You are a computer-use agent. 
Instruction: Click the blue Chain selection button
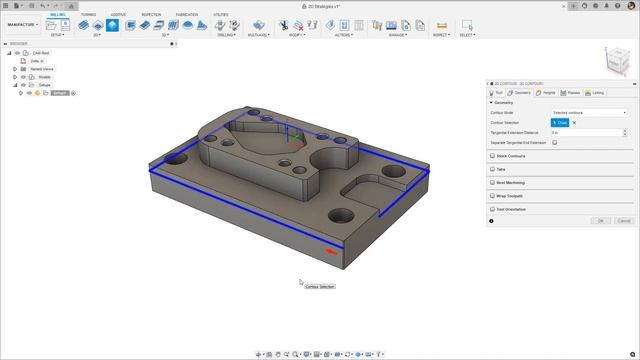560,122
